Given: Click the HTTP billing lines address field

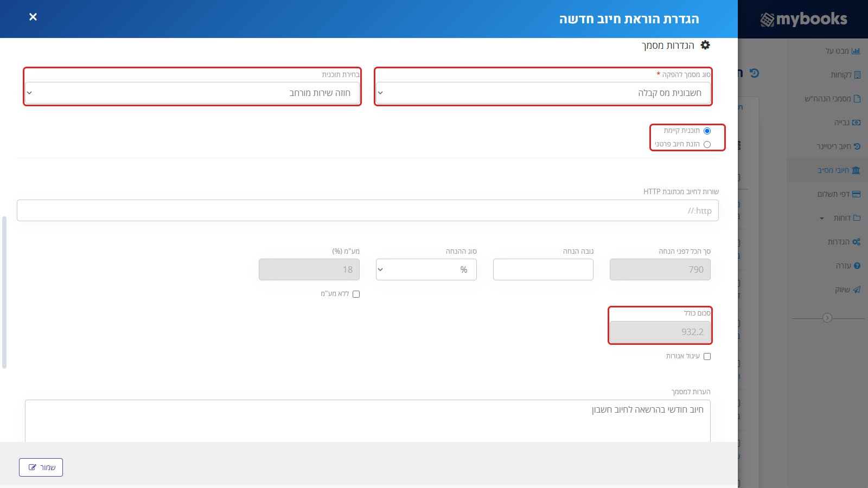Looking at the screenshot, I should [x=368, y=210].
